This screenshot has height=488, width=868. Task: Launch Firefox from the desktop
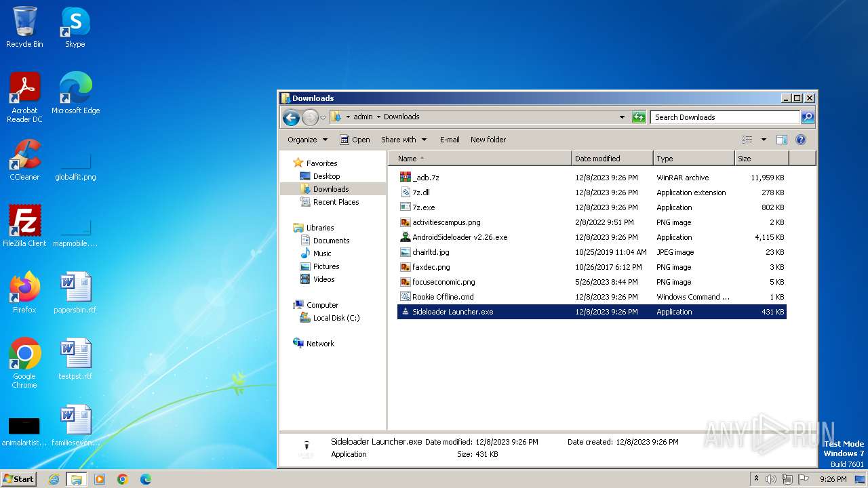pyautogui.click(x=24, y=293)
